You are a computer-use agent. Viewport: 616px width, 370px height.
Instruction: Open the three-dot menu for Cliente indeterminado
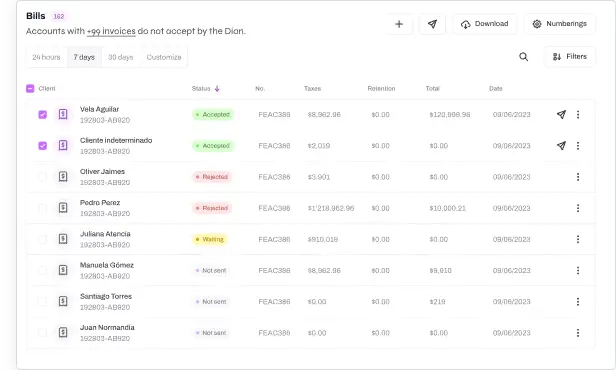[x=578, y=146]
